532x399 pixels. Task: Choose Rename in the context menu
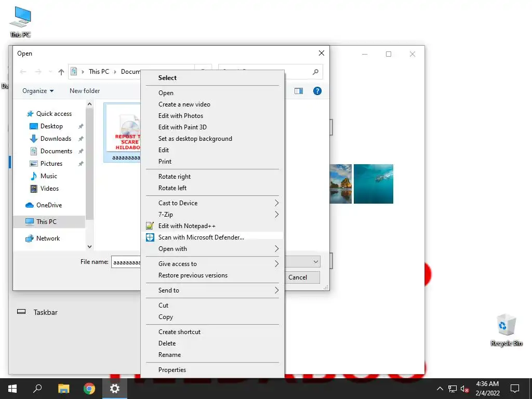[x=214, y=355]
